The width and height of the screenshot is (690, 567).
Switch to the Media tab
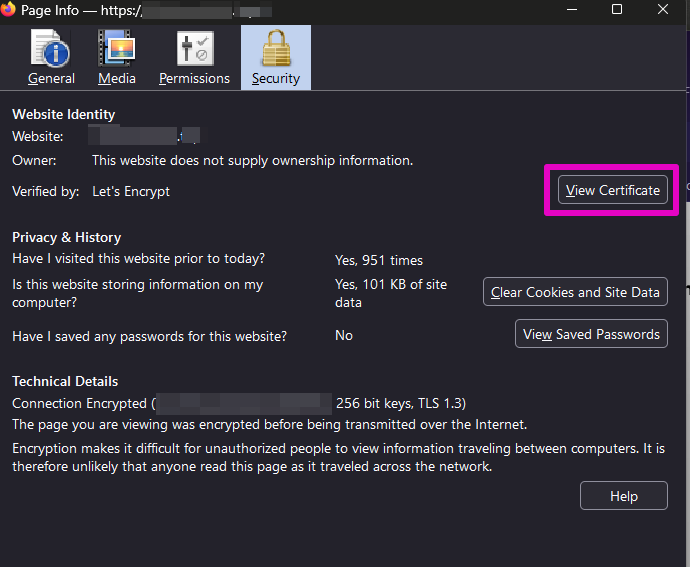[117, 57]
